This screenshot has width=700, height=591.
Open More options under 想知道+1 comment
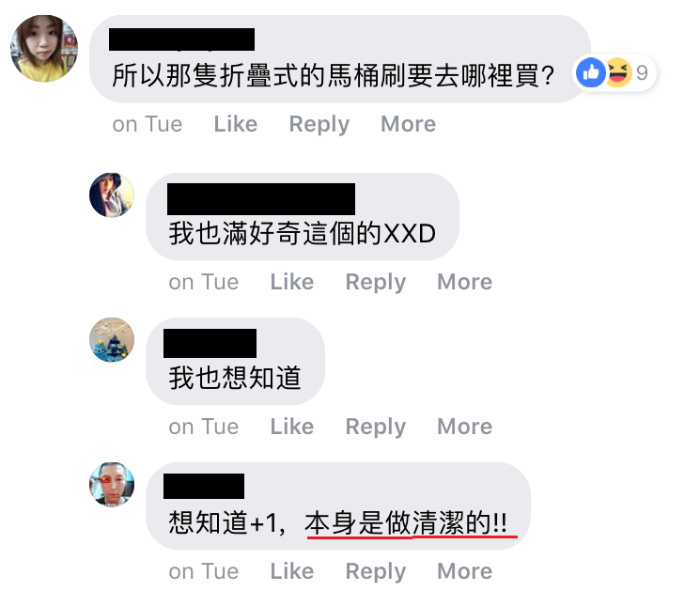tap(465, 571)
